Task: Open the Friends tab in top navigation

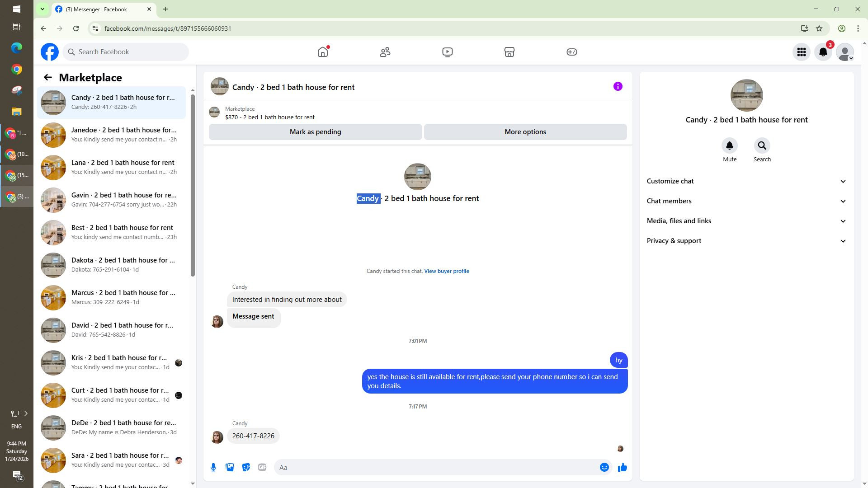Action: tap(385, 52)
